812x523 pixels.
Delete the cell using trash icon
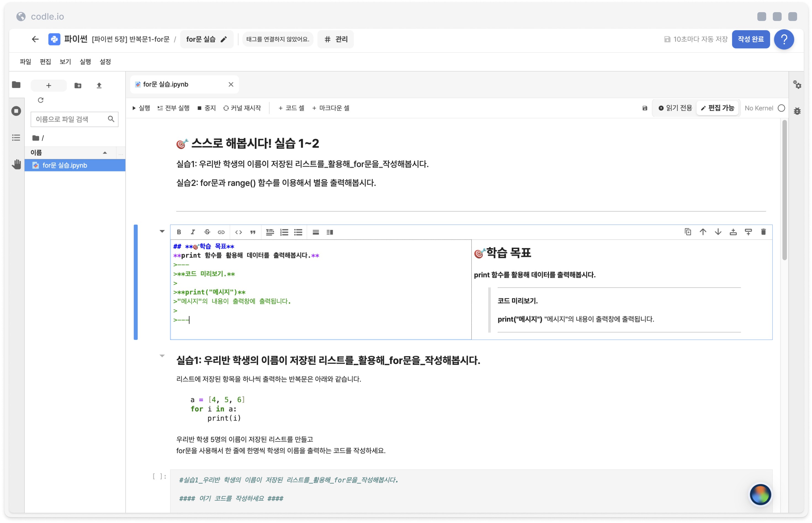point(763,232)
